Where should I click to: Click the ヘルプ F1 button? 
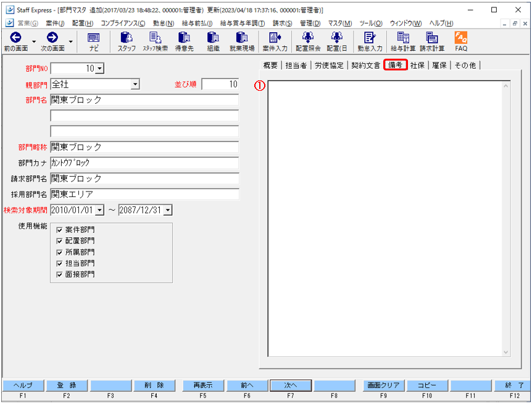click(23, 385)
